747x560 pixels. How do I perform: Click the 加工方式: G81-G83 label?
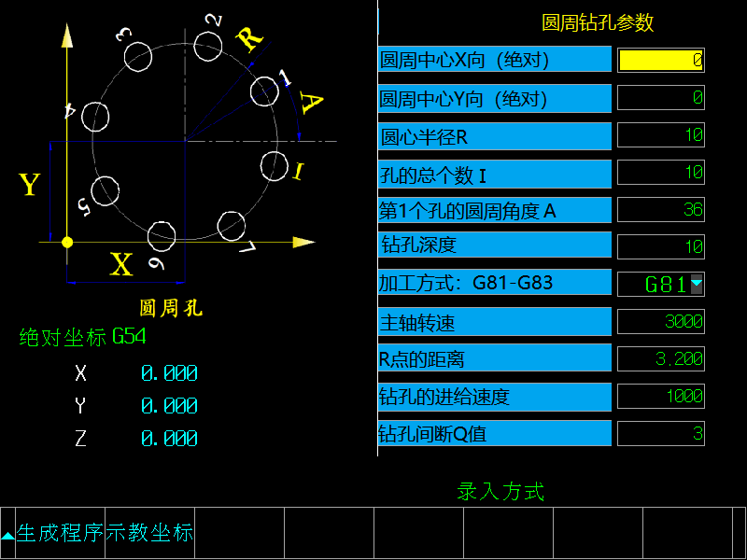(x=494, y=283)
